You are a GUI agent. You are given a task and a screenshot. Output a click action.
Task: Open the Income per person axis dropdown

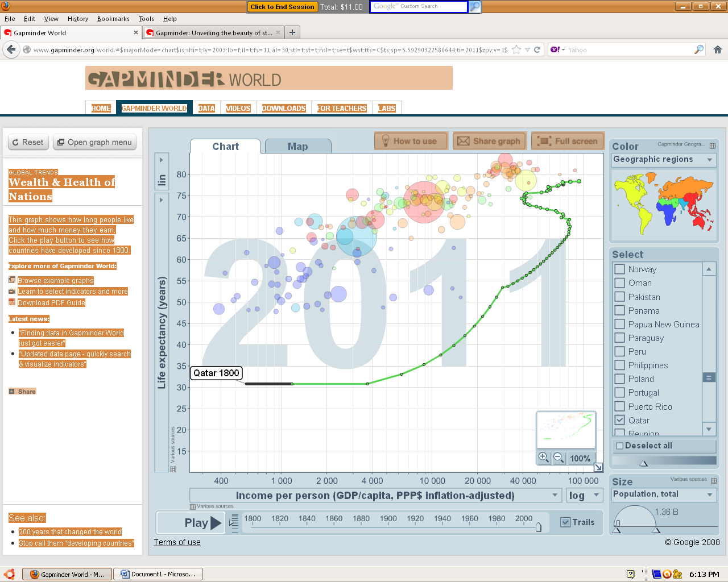[x=375, y=496]
